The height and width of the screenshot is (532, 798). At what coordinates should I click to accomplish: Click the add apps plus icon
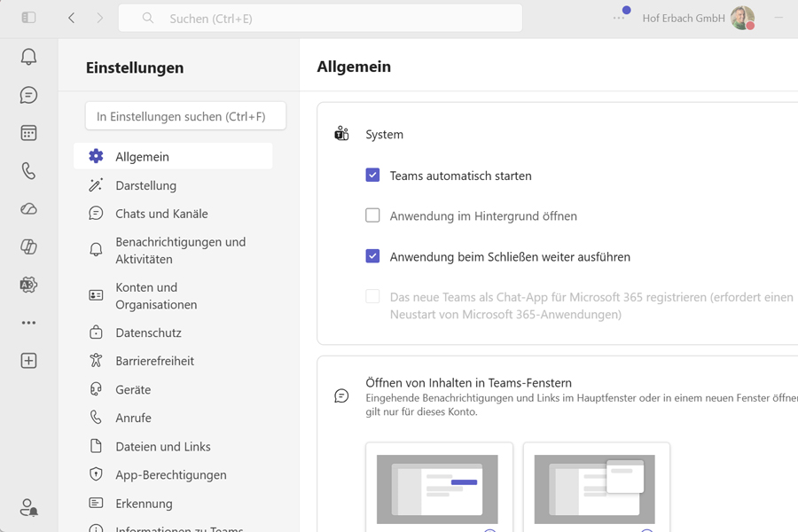click(x=28, y=361)
